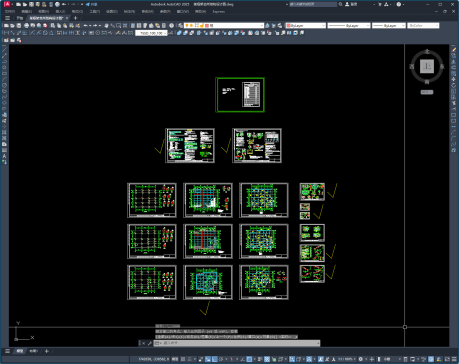Toggle hardware acceleration status icon
The width and height of the screenshot is (459, 364).
[x=431, y=360]
